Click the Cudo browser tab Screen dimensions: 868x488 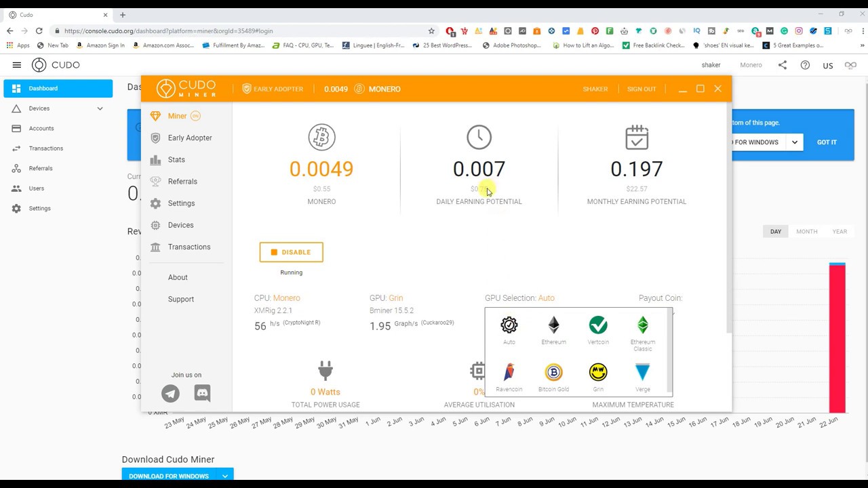[57, 15]
